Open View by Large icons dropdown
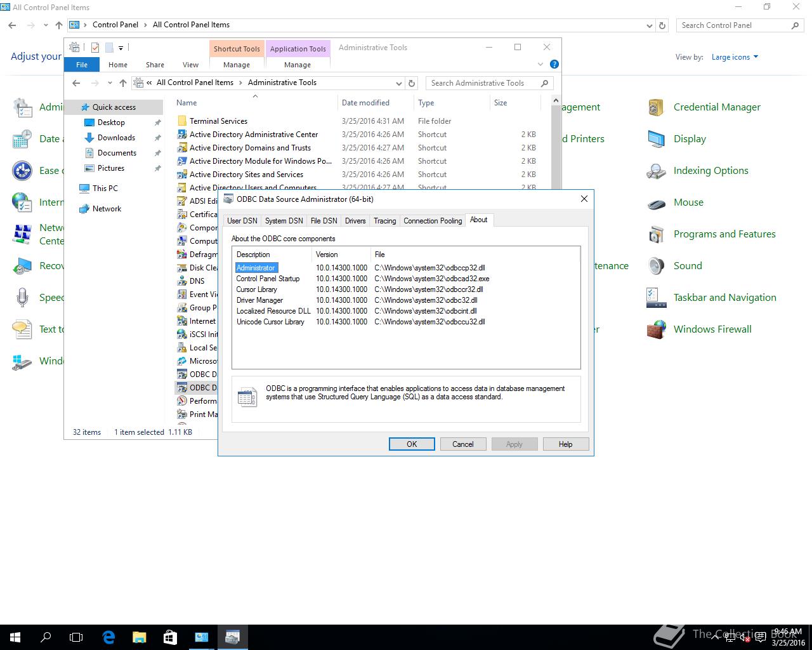The height and width of the screenshot is (650, 812). point(735,57)
